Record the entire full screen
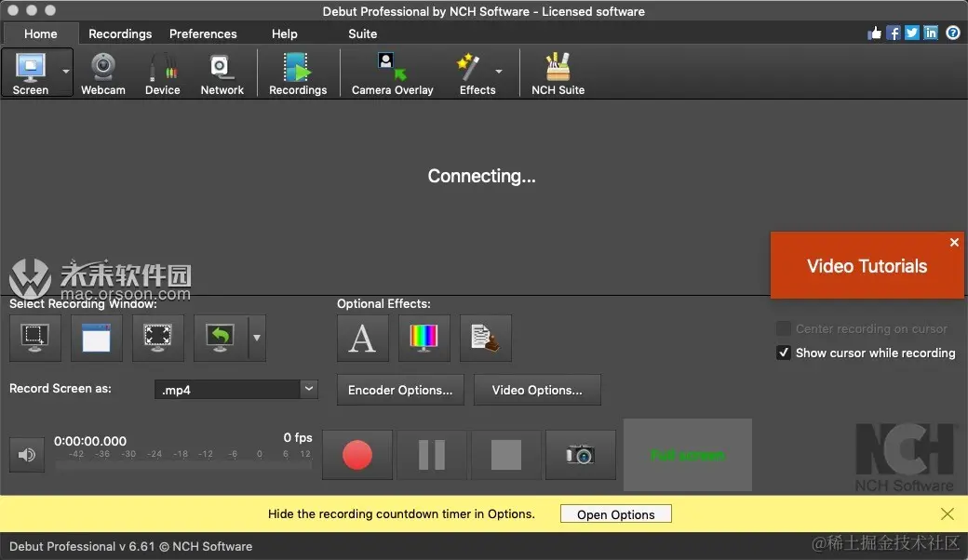968x560 pixels. pos(158,338)
